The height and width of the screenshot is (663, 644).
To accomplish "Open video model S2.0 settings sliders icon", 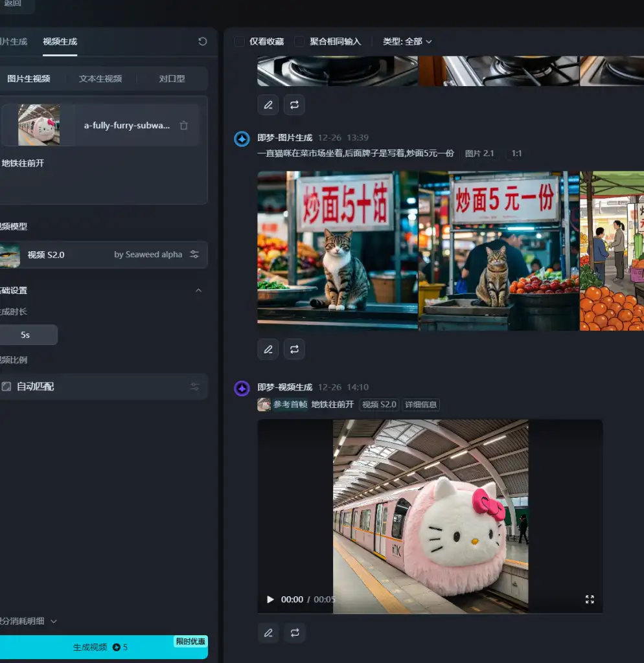I will coord(194,254).
